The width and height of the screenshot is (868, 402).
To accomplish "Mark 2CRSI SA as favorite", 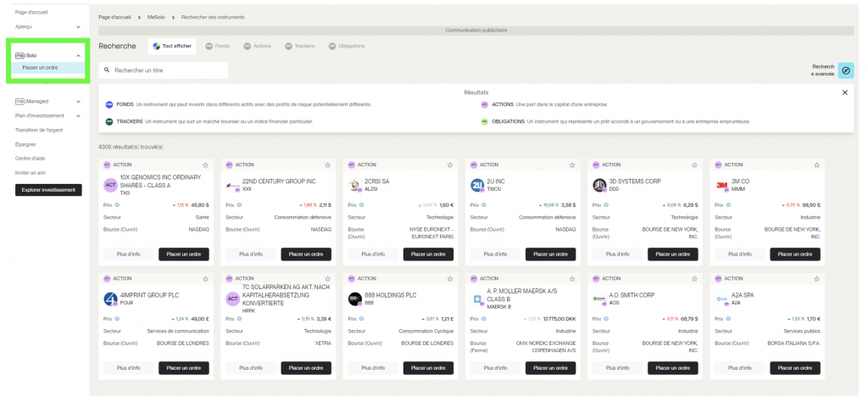I will tap(450, 165).
